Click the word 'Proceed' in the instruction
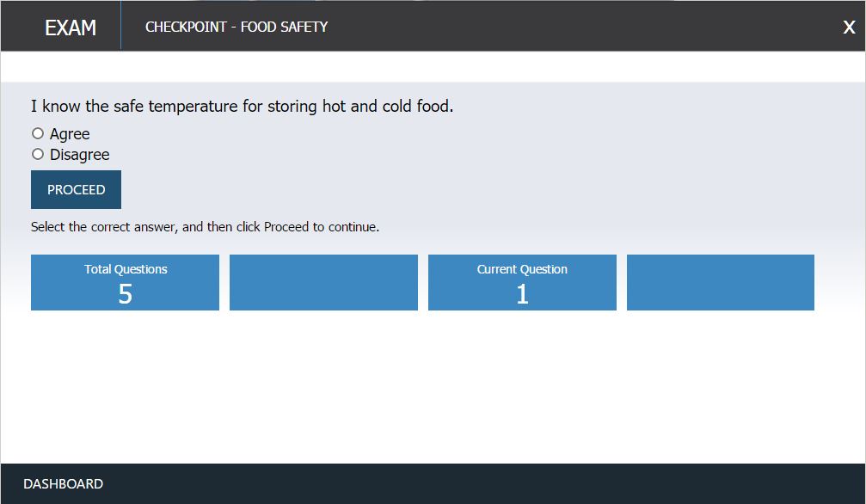Screen dimensions: 866x504 point(286,226)
